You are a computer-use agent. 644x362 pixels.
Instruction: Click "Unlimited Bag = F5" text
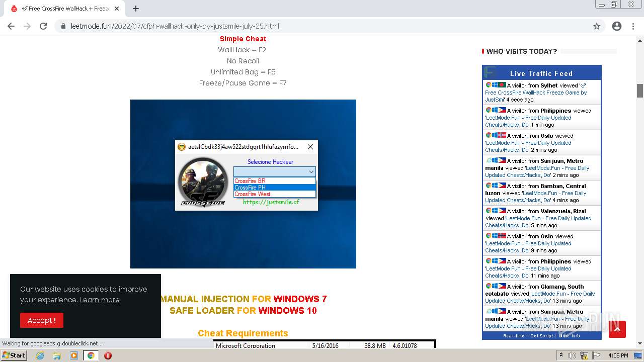(x=243, y=72)
